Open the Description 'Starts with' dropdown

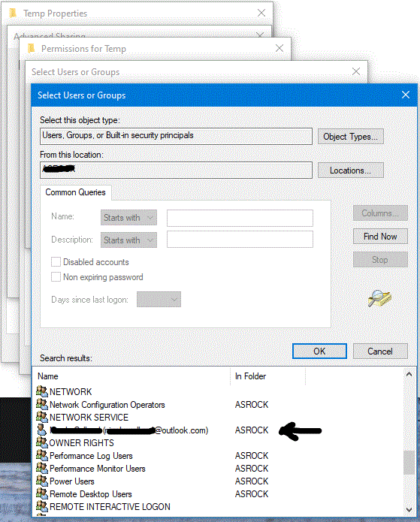click(x=128, y=240)
